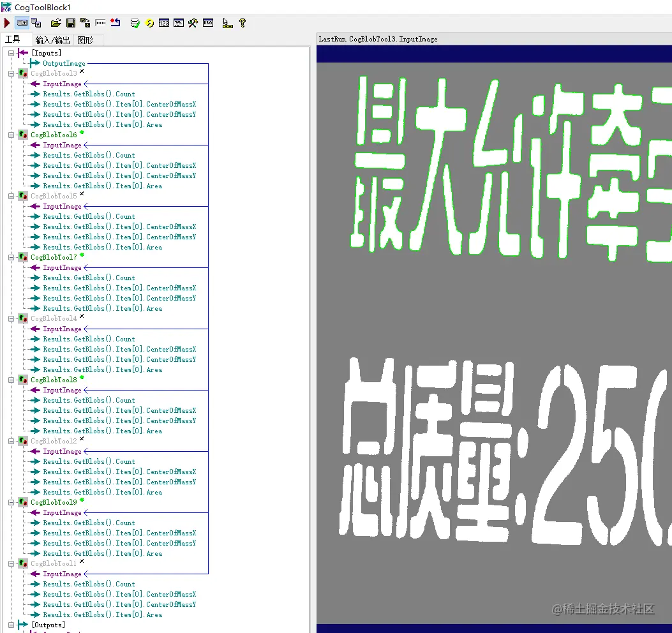Select InputImage under CogBlobTool6
Viewport: 672px width, 633px height.
(62, 145)
